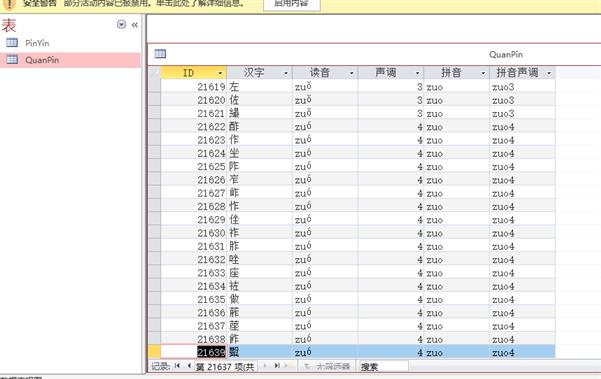Click ID cell 21624
Image resolution: width=601 pixels, height=379 pixels.
194,153
